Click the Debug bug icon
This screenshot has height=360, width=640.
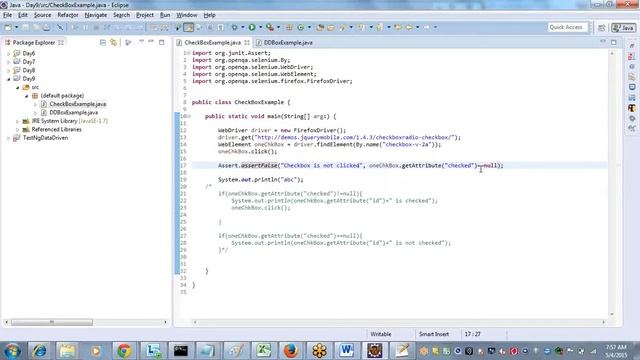point(235,27)
